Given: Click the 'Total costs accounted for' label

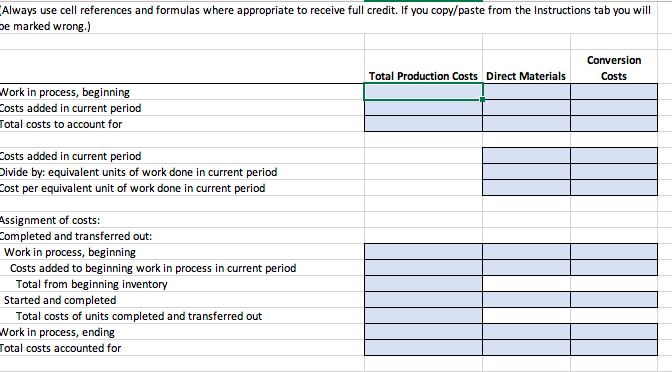Looking at the screenshot, I should click(60, 348).
